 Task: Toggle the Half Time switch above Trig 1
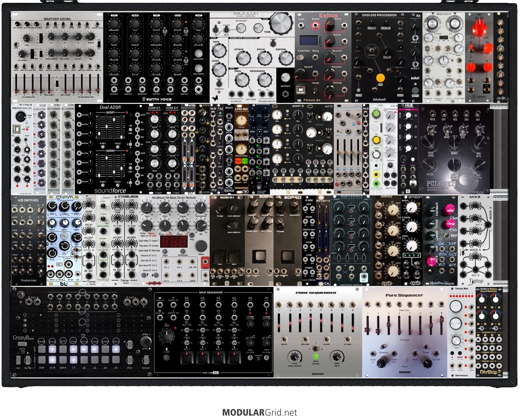pyautogui.click(x=187, y=330)
